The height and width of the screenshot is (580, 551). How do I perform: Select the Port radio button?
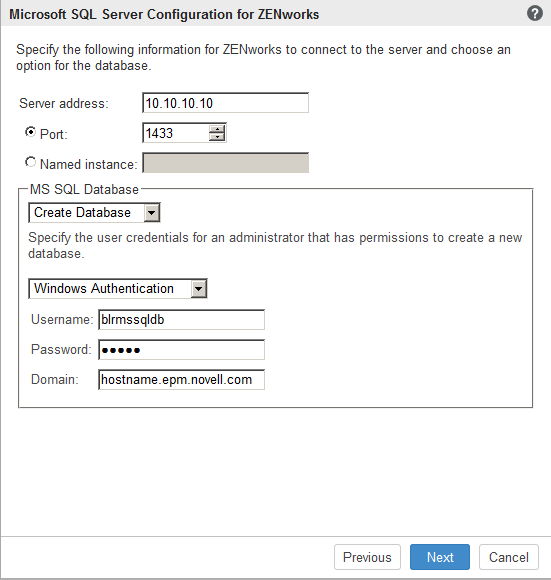30,132
